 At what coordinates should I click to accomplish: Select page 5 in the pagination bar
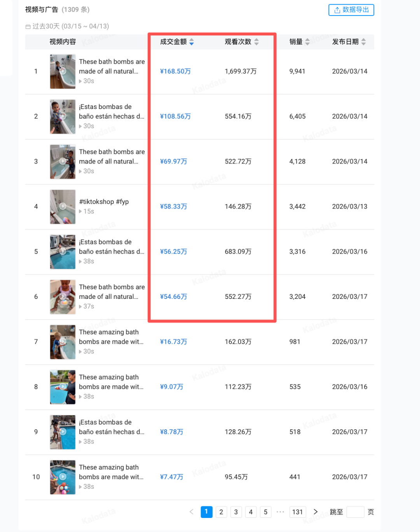tap(266, 512)
